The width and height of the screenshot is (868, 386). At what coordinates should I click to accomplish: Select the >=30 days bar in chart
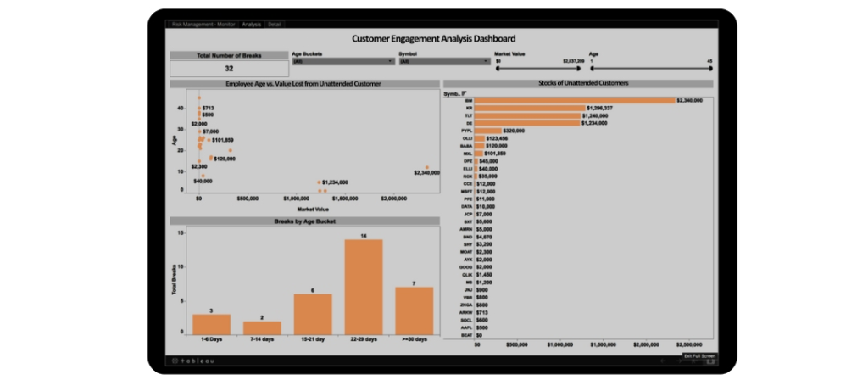pyautogui.click(x=414, y=310)
